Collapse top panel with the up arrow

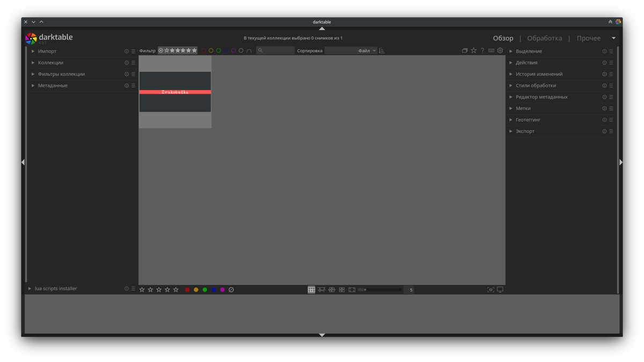point(322,28)
